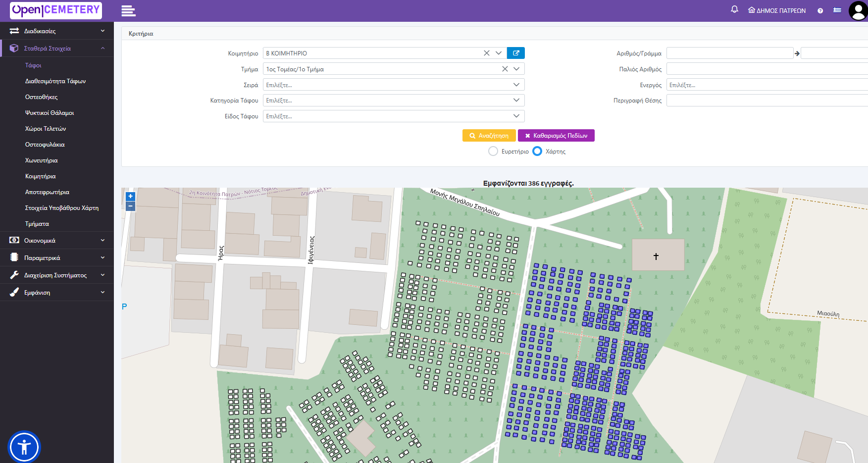Open the notifications bell icon
The image size is (868, 463).
click(x=734, y=9)
